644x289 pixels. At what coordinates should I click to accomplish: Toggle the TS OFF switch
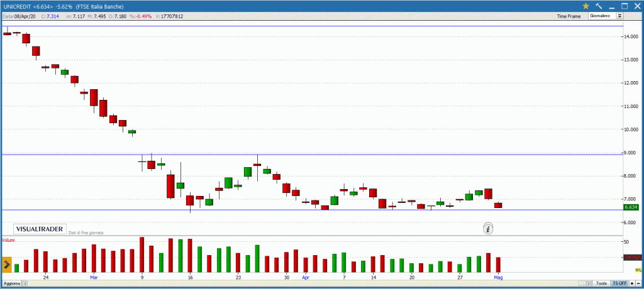pyautogui.click(x=619, y=284)
